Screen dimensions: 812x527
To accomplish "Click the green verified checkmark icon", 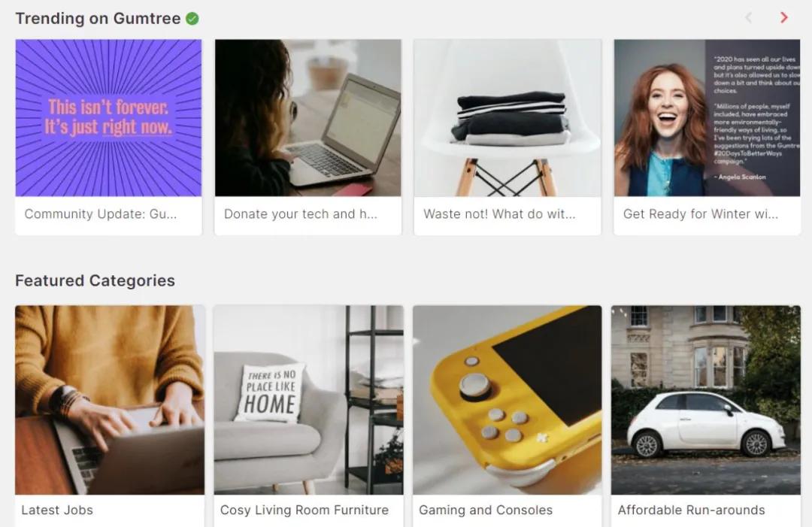I will tap(192, 19).
